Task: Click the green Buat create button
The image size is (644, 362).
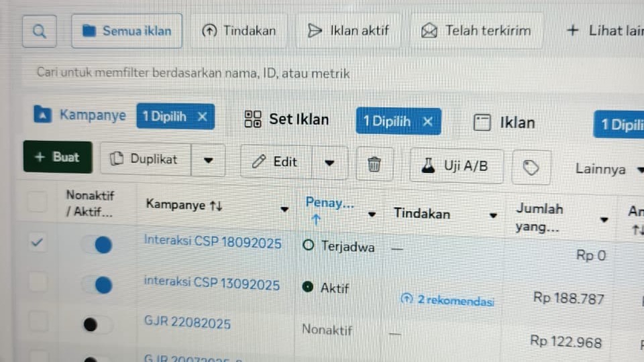Action: [x=58, y=157]
